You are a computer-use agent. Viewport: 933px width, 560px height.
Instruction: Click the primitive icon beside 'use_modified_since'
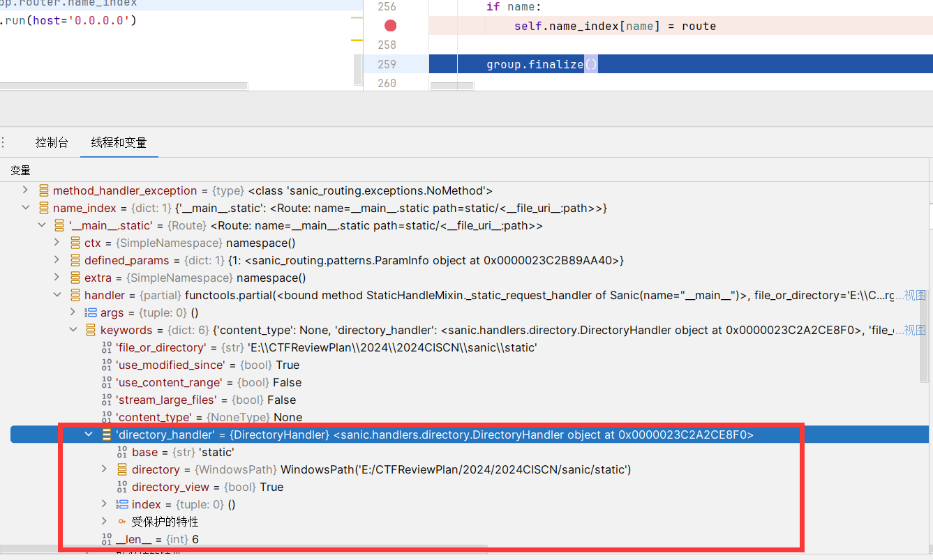pyautogui.click(x=106, y=365)
